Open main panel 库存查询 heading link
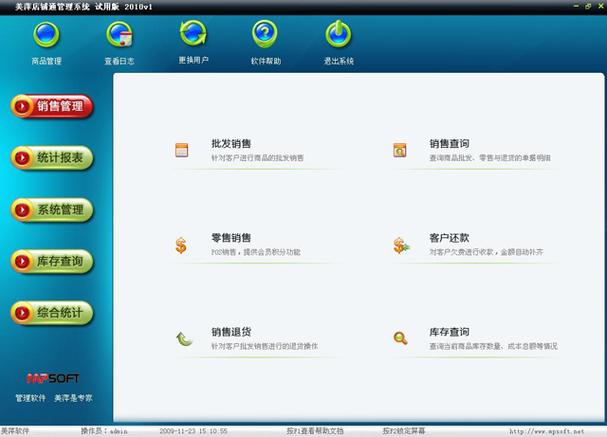The width and height of the screenshot is (607, 437). coord(449,332)
